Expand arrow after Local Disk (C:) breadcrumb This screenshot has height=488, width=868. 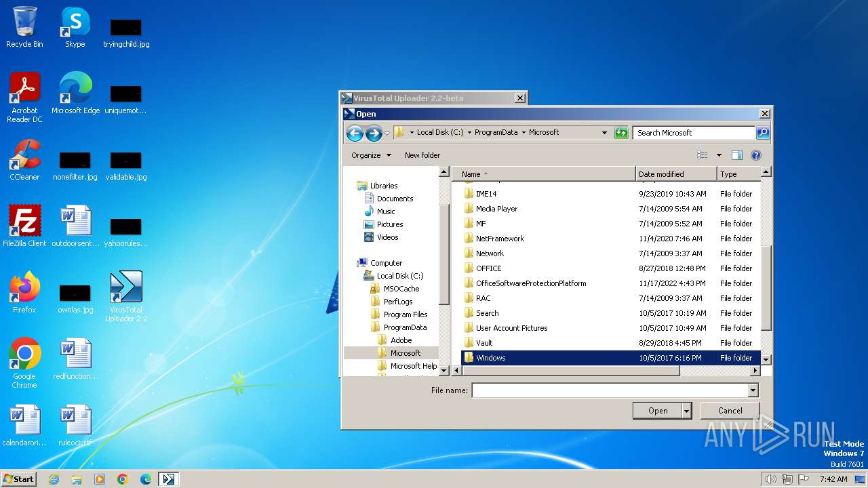pyautogui.click(x=469, y=133)
